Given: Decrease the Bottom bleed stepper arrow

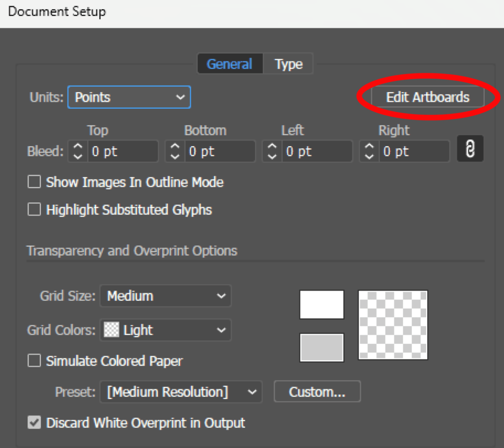Looking at the screenshot, I should [175, 157].
